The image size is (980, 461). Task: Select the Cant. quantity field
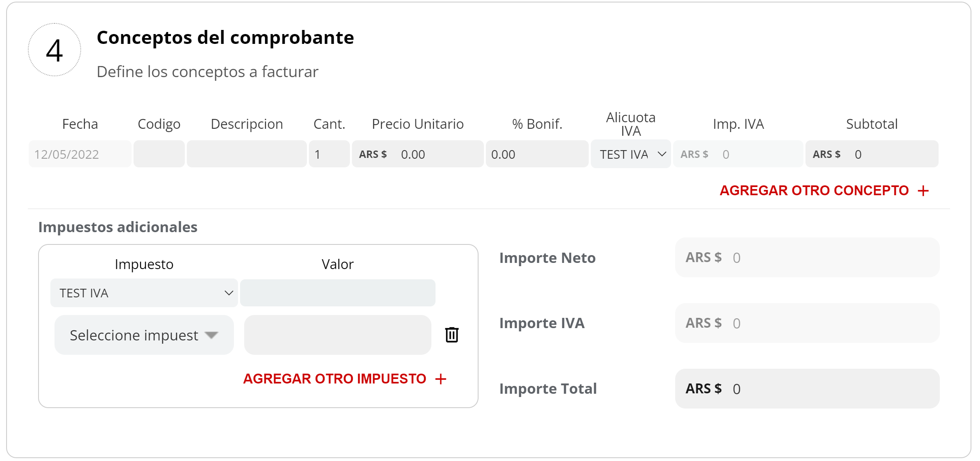click(x=329, y=154)
